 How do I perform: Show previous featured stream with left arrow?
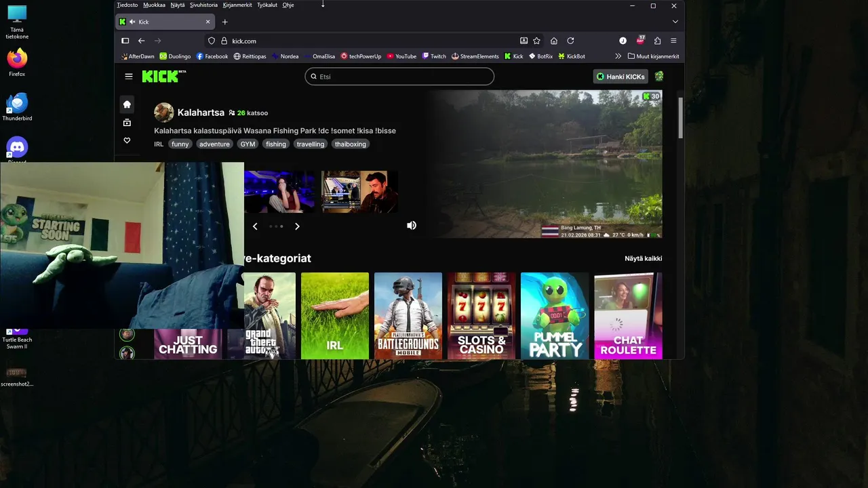255,226
